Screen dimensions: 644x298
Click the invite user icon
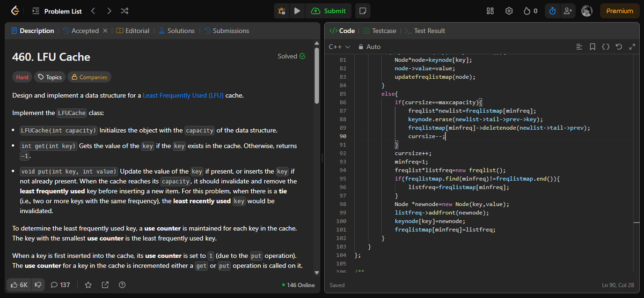[x=568, y=11]
